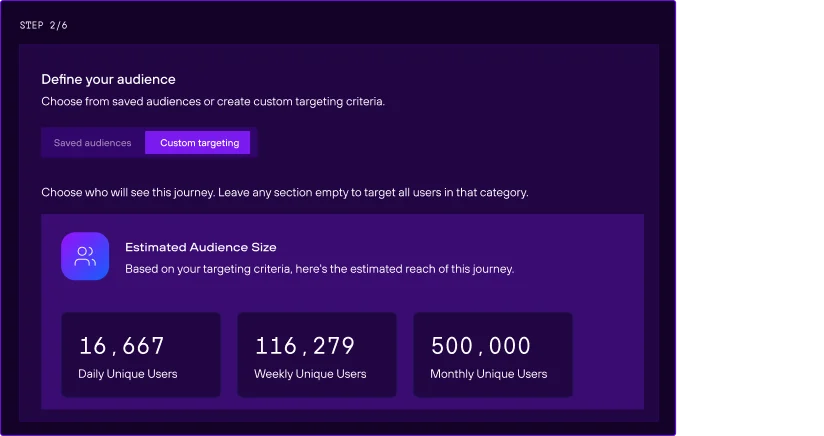Image resolution: width=824 pixels, height=436 pixels.
Task: Click the Define your audience heading
Action: coord(108,79)
